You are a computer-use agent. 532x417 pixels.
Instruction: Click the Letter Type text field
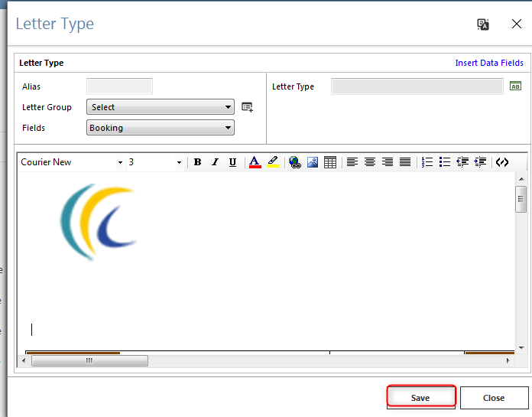tap(417, 86)
